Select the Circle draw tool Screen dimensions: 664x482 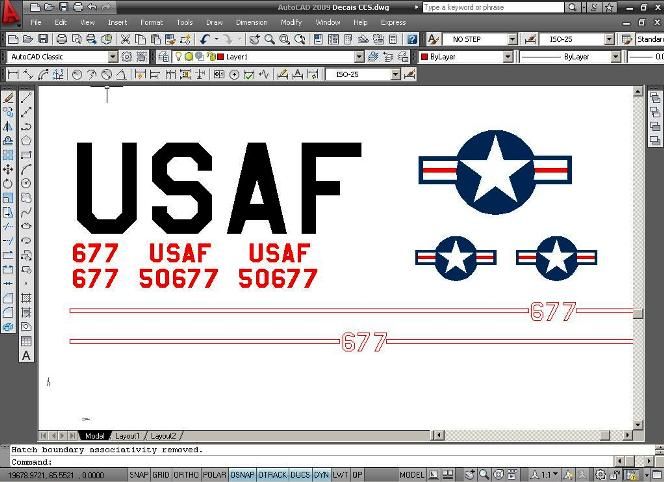pyautogui.click(x=26, y=183)
